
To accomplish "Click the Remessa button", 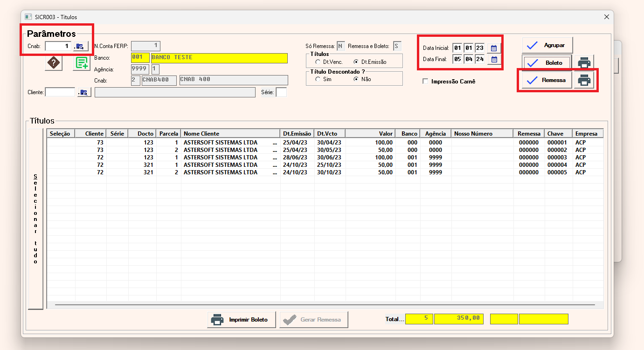I will pyautogui.click(x=547, y=80).
